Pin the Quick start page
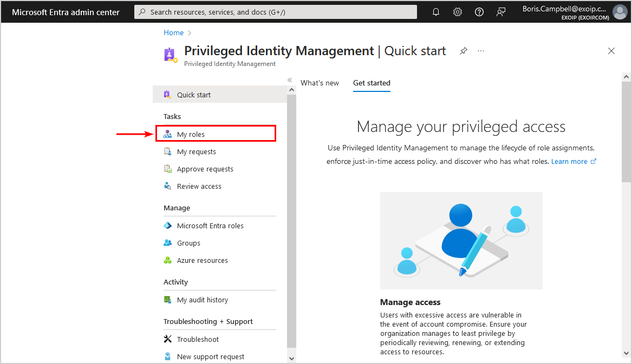The height and width of the screenshot is (364, 632). click(463, 50)
